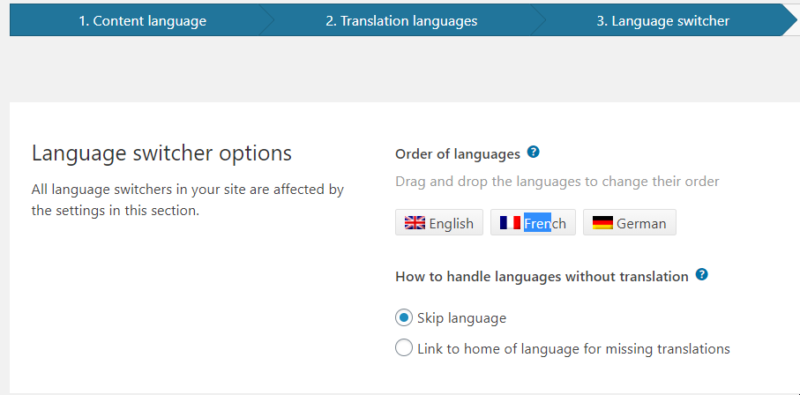
Task: Click the 'Order of languages' label
Action: (x=458, y=154)
